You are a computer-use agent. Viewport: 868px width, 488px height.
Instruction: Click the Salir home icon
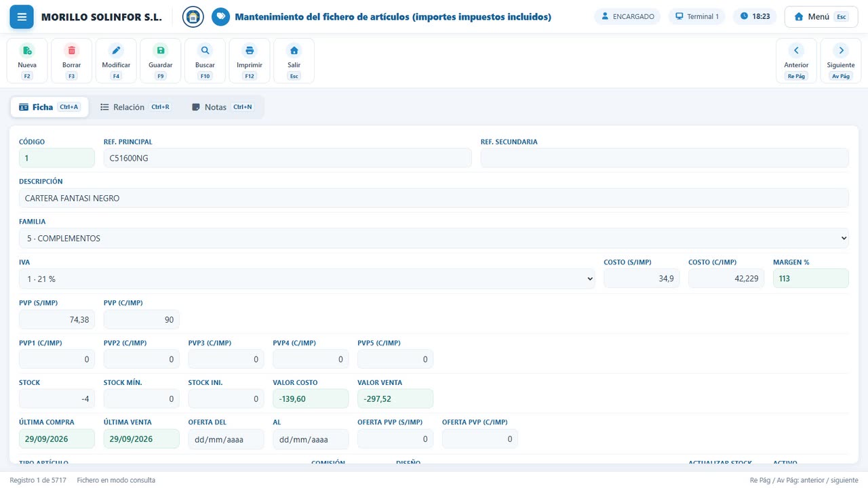tap(294, 50)
